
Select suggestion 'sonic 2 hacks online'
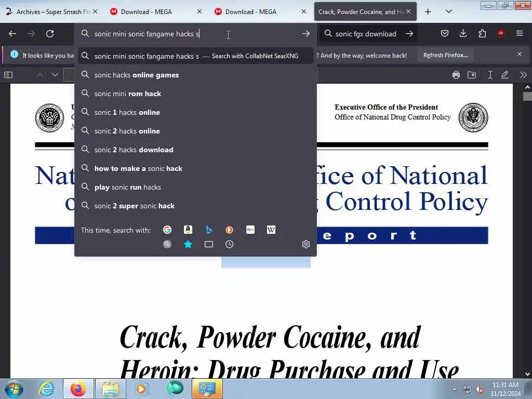tap(195, 131)
